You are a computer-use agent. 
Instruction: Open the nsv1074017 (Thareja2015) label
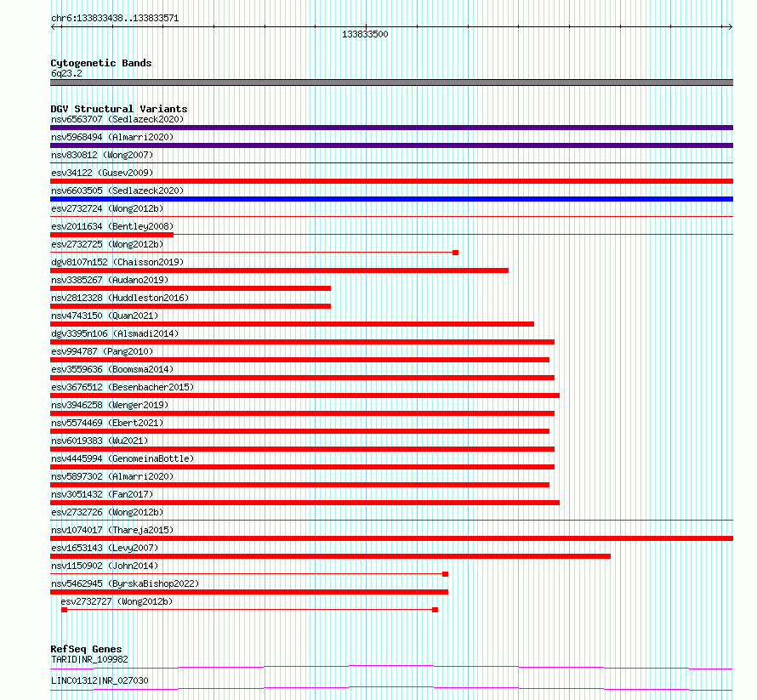click(x=112, y=530)
